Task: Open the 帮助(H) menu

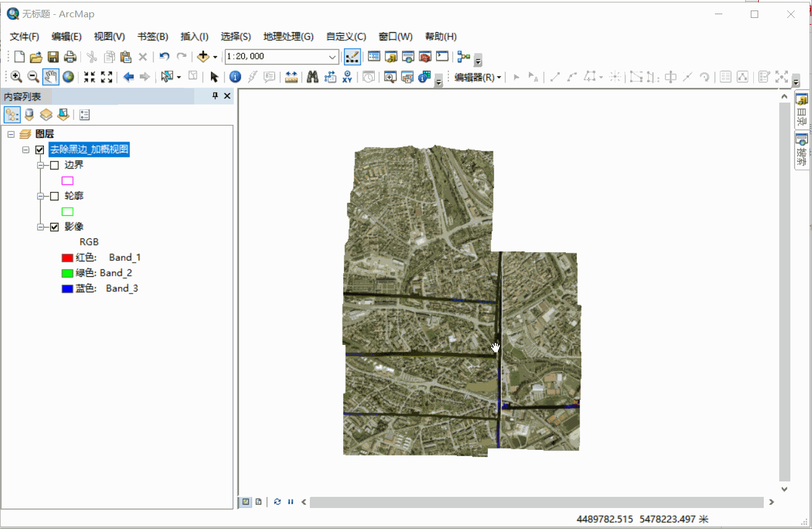Action: [x=441, y=36]
